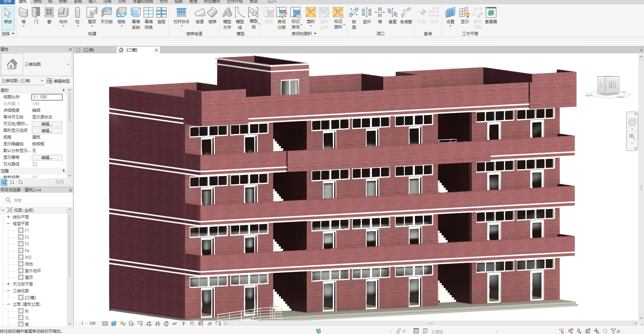
Task: Select the Ramp (坡道) tool
Action: point(200,13)
